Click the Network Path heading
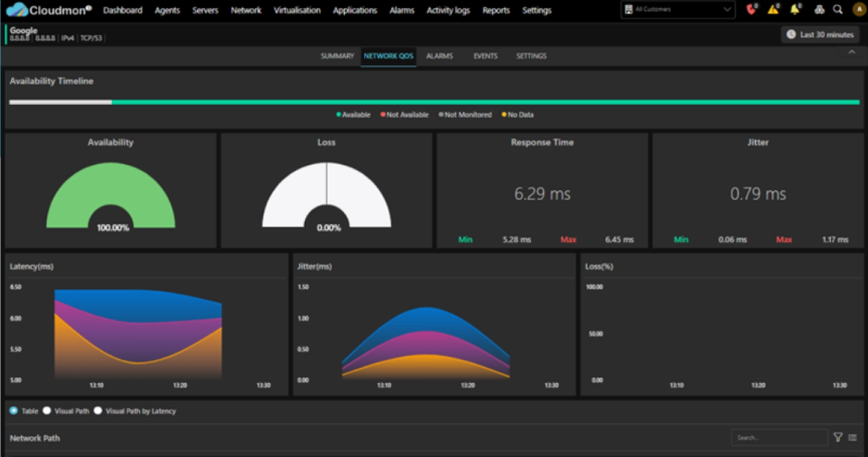Screen dimensions: 868x457 (35, 438)
